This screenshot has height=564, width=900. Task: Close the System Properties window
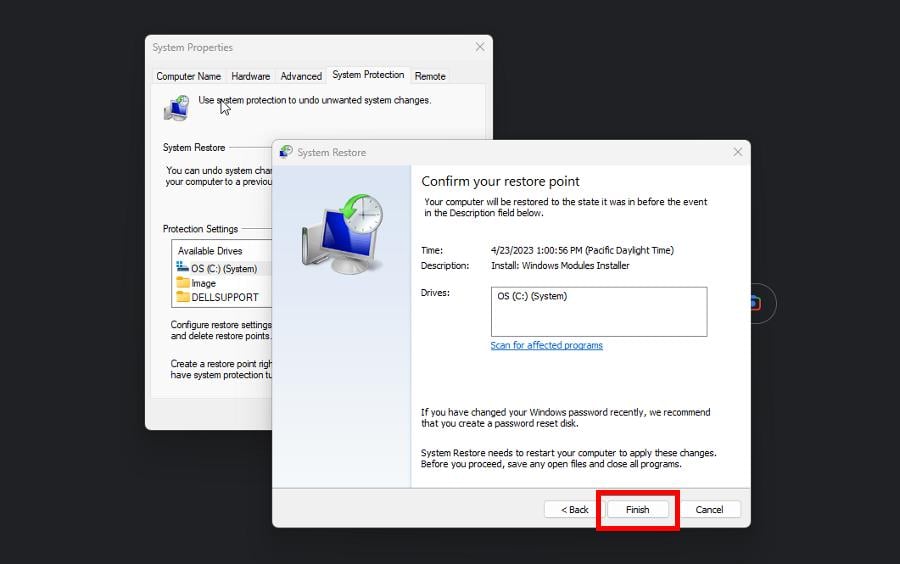[x=480, y=47]
